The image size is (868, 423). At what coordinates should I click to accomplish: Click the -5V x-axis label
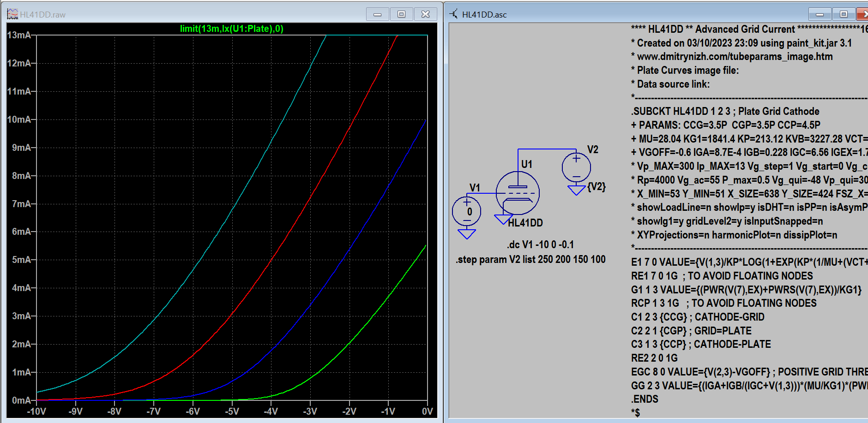[232, 411]
